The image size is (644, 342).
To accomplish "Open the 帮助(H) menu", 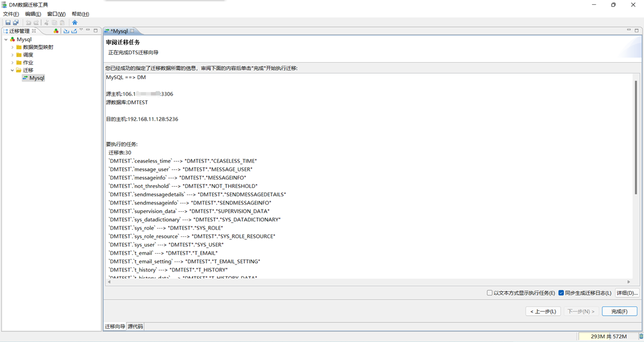I will pos(80,14).
